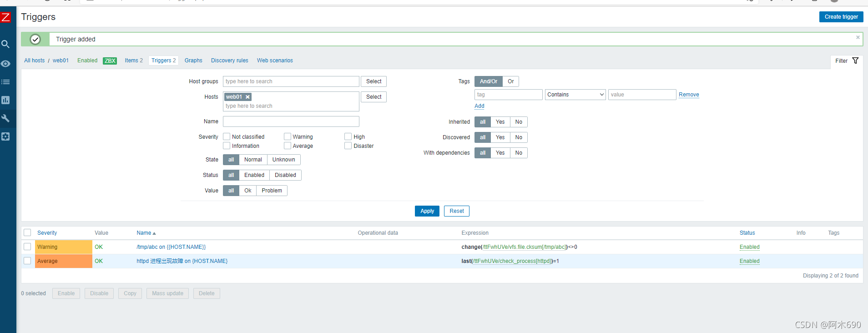Reset the trigger filter

click(457, 211)
